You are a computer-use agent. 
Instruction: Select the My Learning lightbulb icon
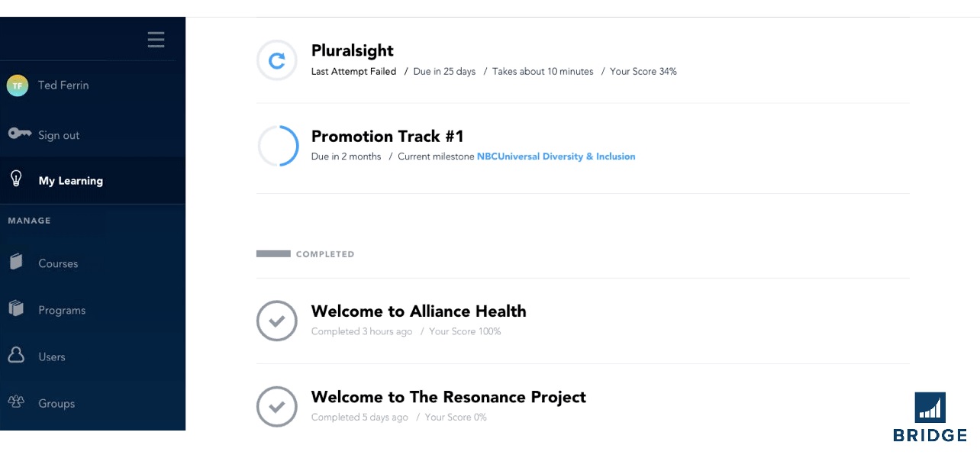pyautogui.click(x=16, y=179)
